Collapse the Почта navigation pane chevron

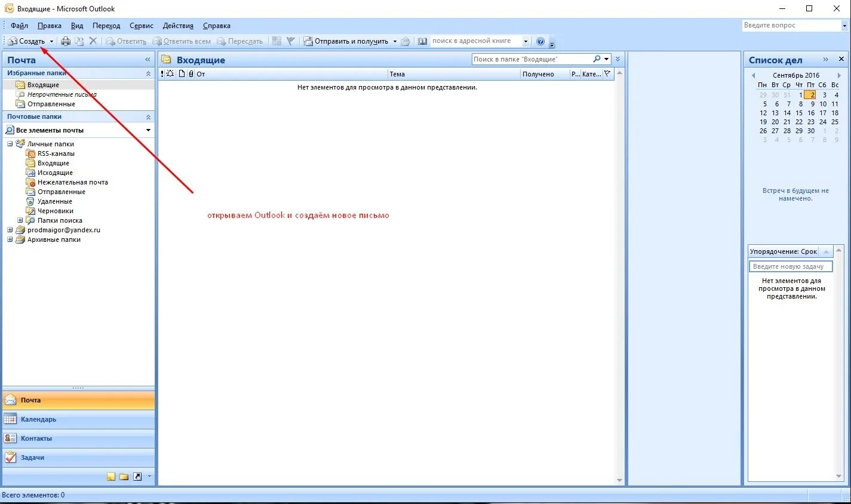pyautogui.click(x=148, y=60)
